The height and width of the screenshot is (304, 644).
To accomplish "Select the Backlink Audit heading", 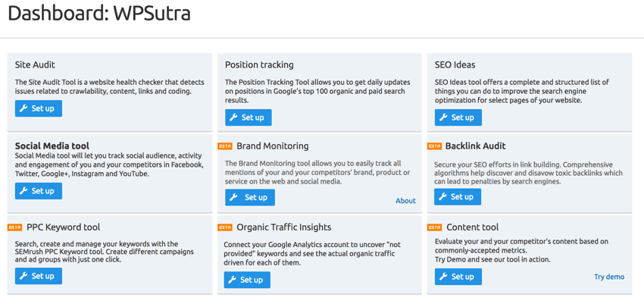I will (x=476, y=146).
